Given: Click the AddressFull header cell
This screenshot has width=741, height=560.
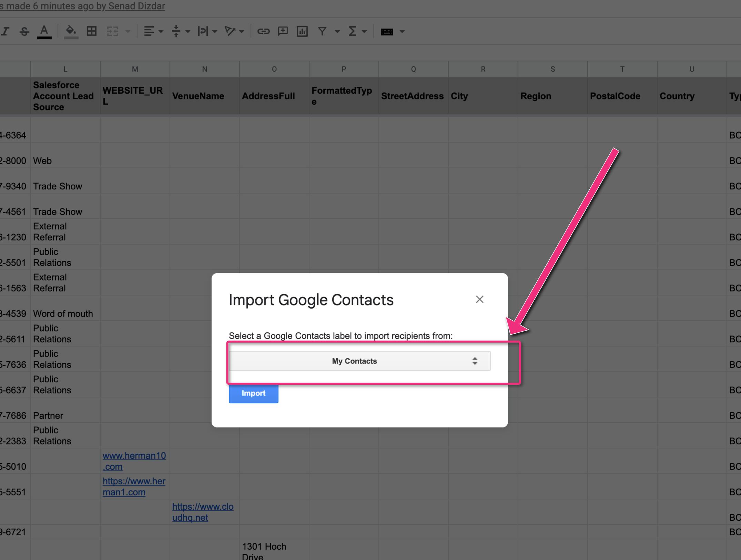Looking at the screenshot, I should click(274, 96).
